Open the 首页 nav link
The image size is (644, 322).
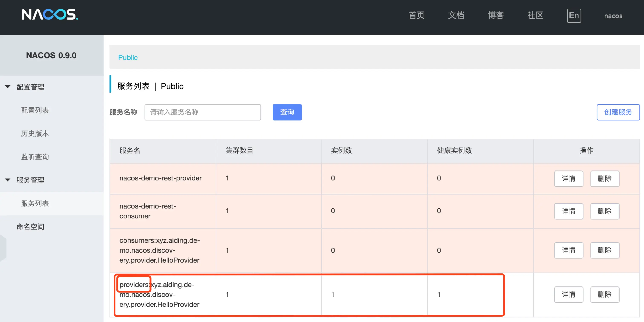coord(416,16)
